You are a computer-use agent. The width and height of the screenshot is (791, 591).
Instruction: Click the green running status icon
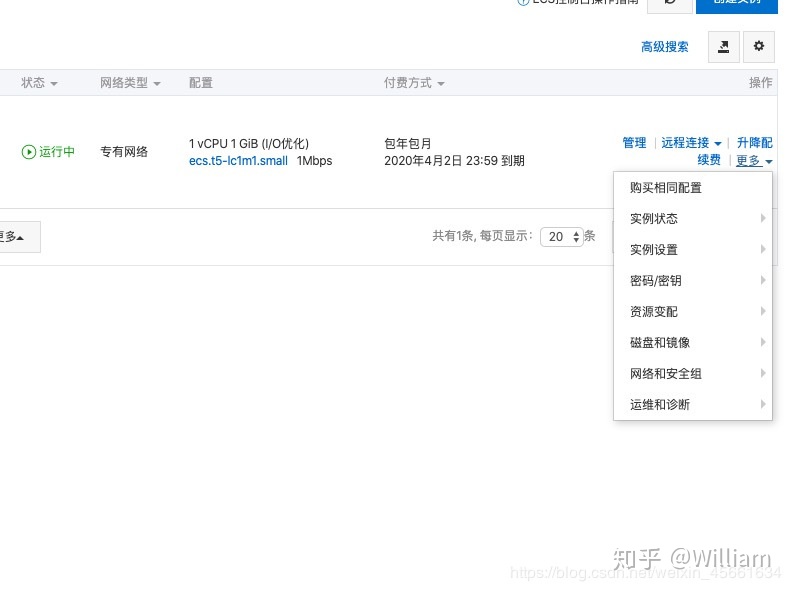coord(29,152)
